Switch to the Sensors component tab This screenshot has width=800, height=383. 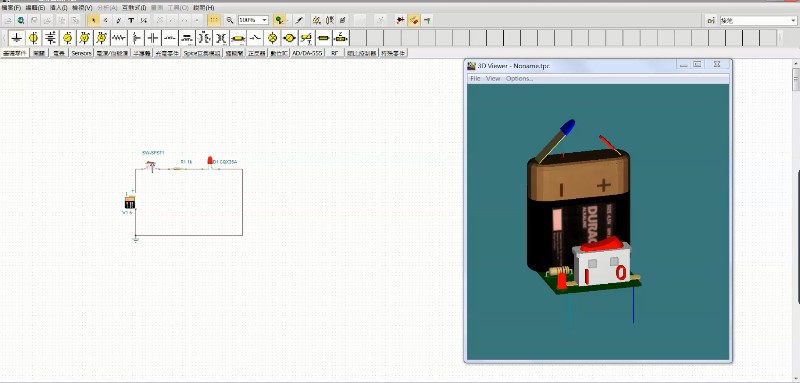82,53
